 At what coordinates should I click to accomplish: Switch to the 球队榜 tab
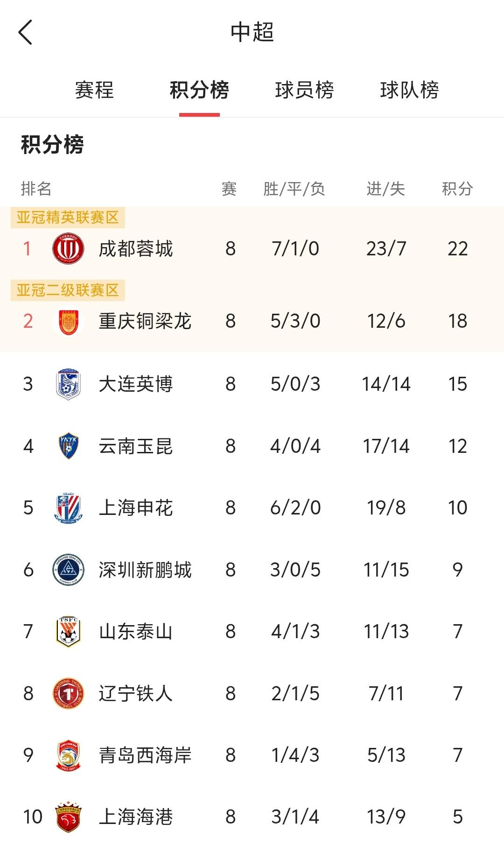(409, 90)
